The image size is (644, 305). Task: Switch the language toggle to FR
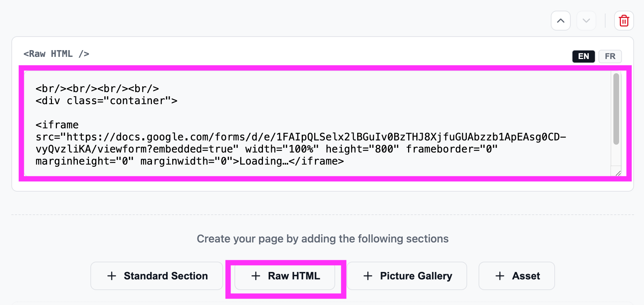[x=610, y=56]
